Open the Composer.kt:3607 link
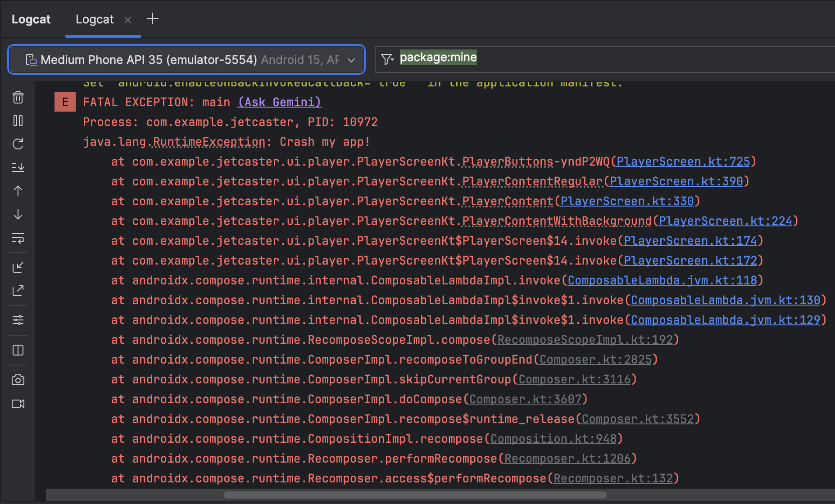835x504 pixels. tap(525, 399)
